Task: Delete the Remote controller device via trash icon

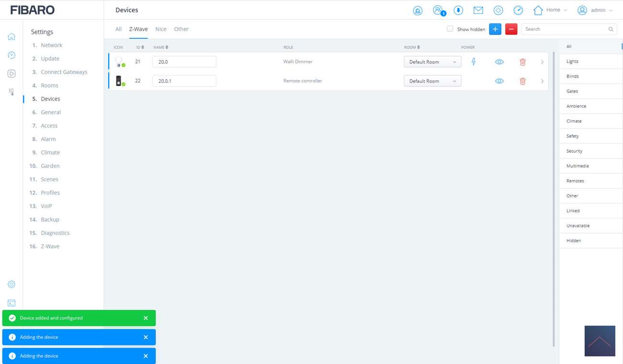Action: (x=522, y=81)
